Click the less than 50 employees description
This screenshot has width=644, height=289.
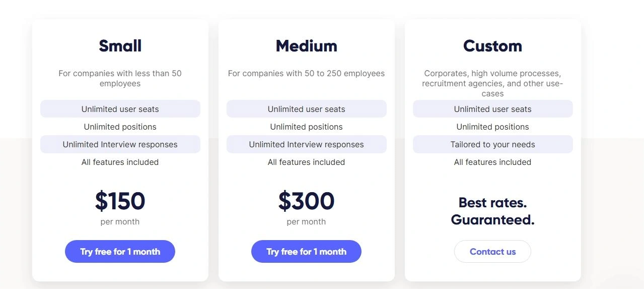[120, 78]
